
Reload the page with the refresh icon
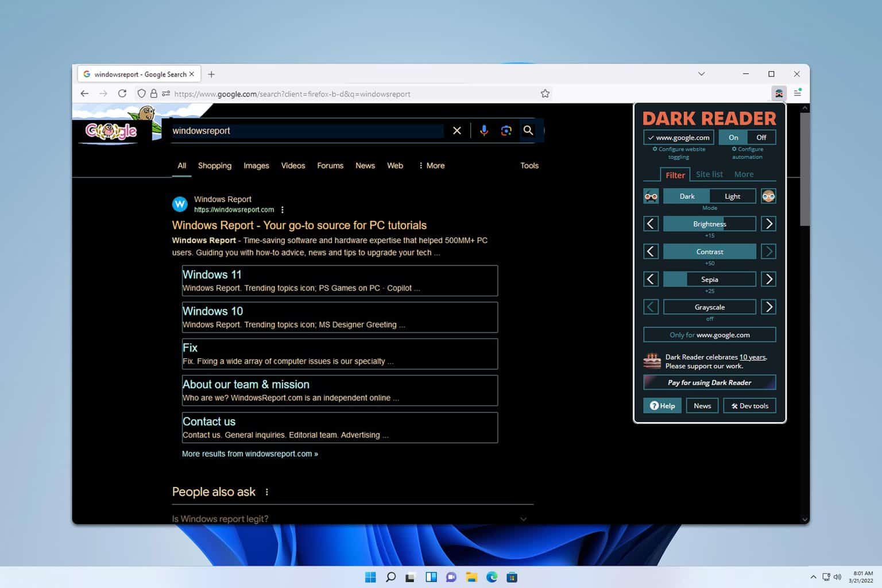tap(122, 94)
